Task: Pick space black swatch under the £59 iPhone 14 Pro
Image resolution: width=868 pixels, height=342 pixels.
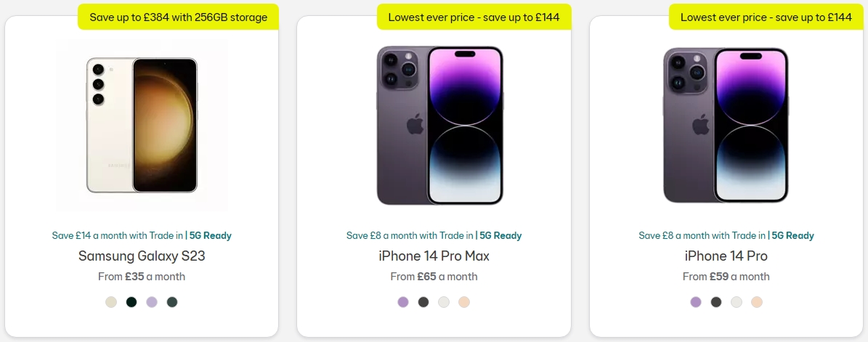Action: pos(716,302)
